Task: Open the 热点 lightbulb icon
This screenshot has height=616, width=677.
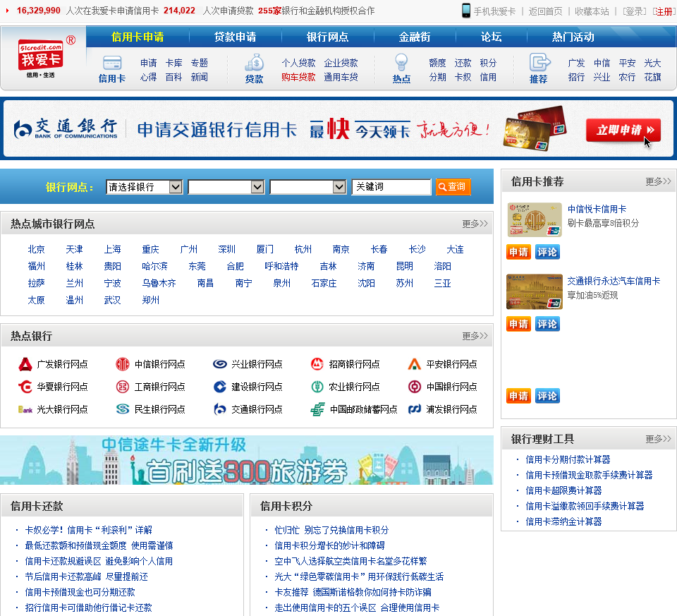Action: [401, 63]
